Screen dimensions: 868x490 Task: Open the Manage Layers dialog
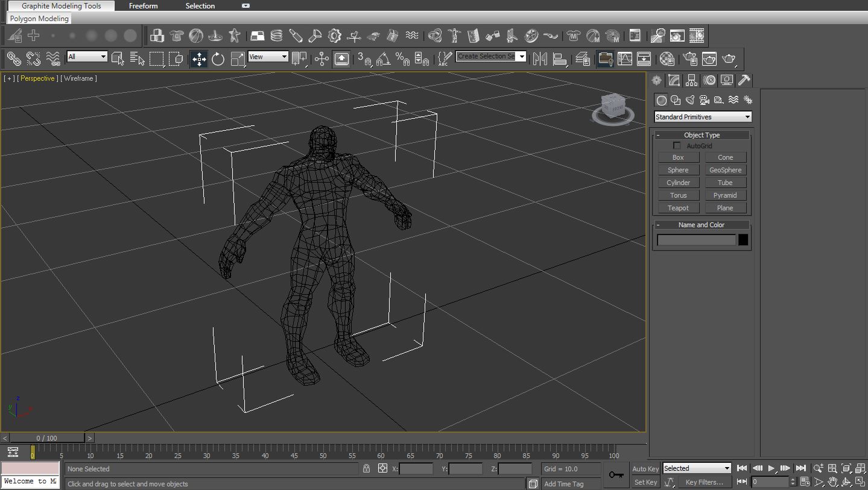tap(583, 58)
